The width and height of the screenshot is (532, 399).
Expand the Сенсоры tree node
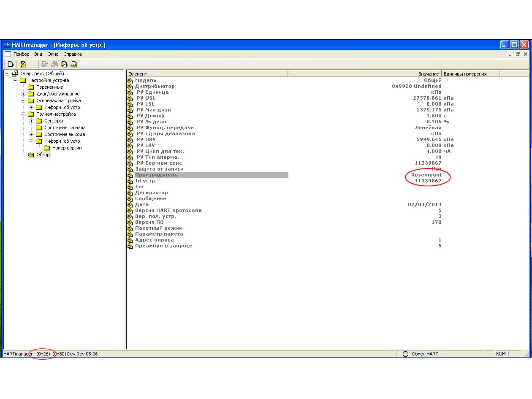32,121
